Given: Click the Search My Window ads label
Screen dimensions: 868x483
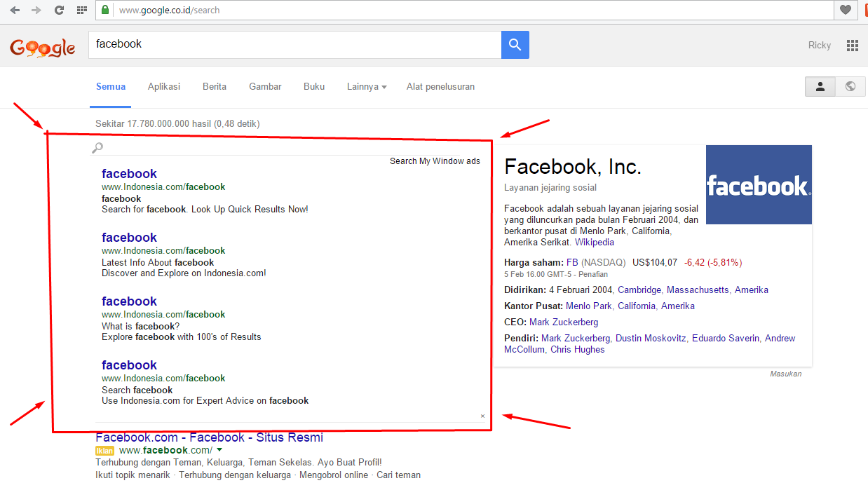Looking at the screenshot, I should [435, 161].
